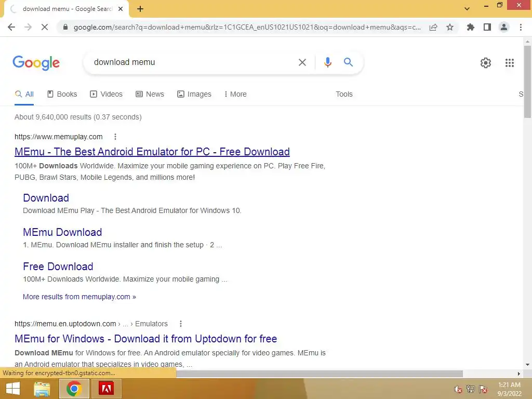532x399 pixels.
Task: Open Google quick settings gear
Action: (x=486, y=63)
